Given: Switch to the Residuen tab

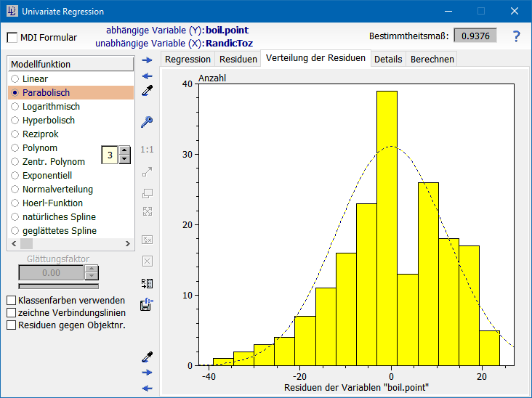Looking at the screenshot, I should [x=238, y=60].
